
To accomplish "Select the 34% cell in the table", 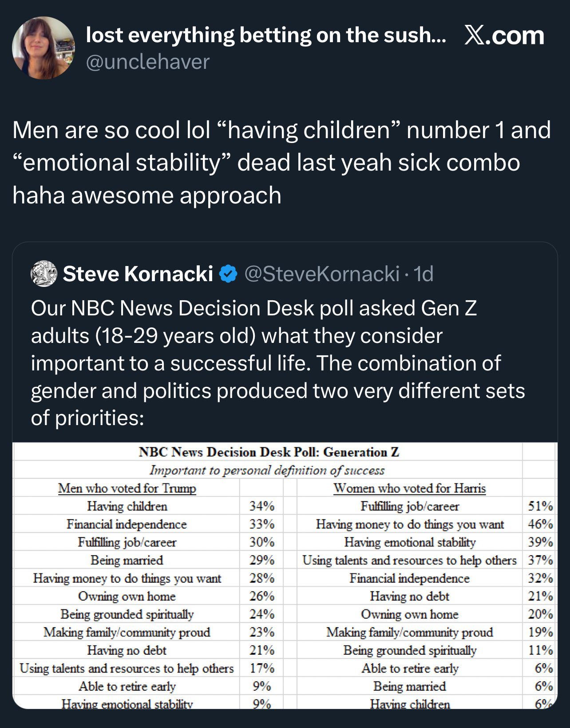I will [x=261, y=506].
